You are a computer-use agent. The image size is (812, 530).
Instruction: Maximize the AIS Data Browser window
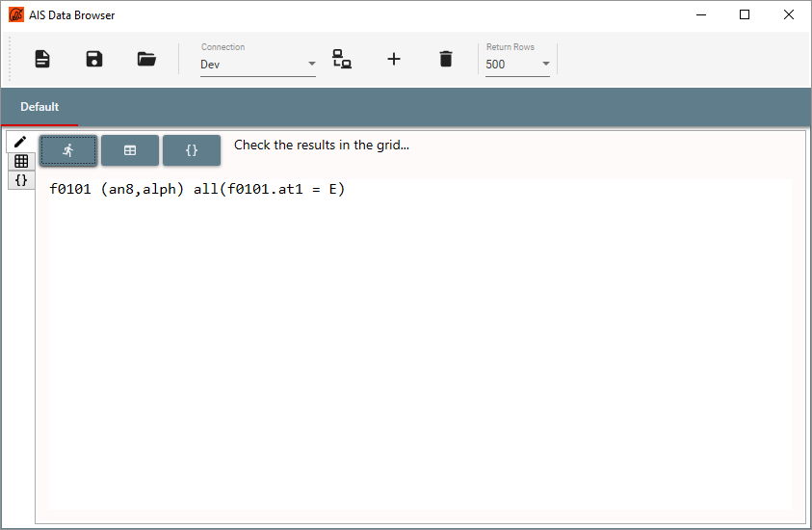coord(745,15)
